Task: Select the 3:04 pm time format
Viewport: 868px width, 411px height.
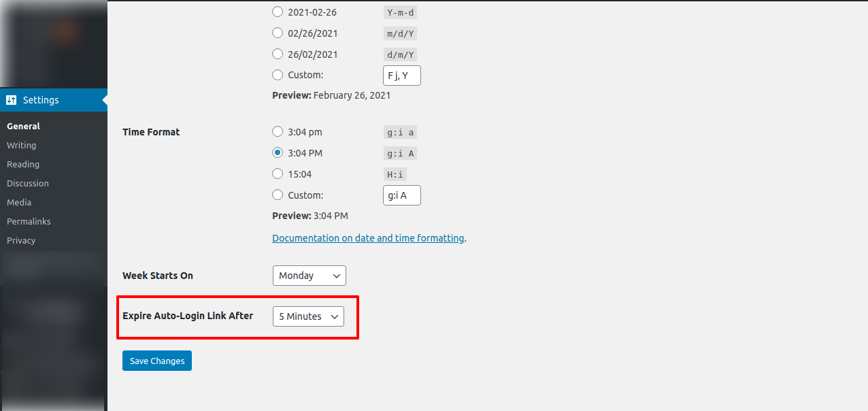Action: click(x=278, y=131)
